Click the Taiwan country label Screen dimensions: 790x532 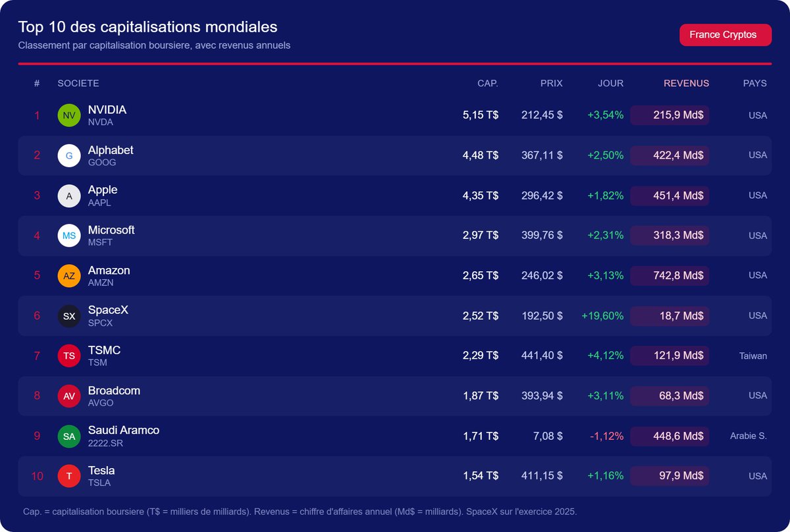(x=753, y=356)
